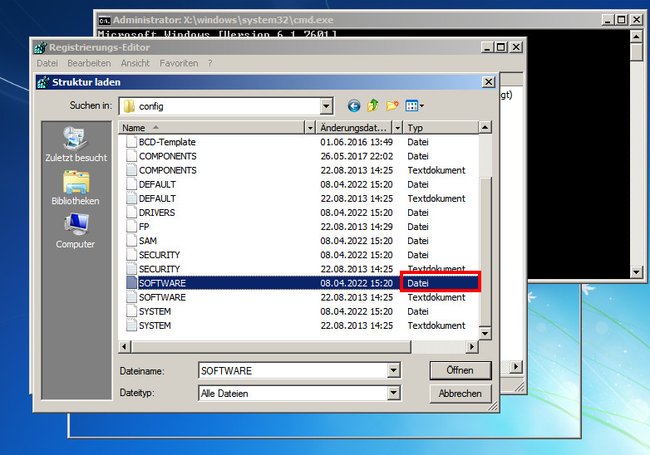Open the View menu icon
Image resolution: width=650 pixels, height=455 pixels.
[415, 106]
